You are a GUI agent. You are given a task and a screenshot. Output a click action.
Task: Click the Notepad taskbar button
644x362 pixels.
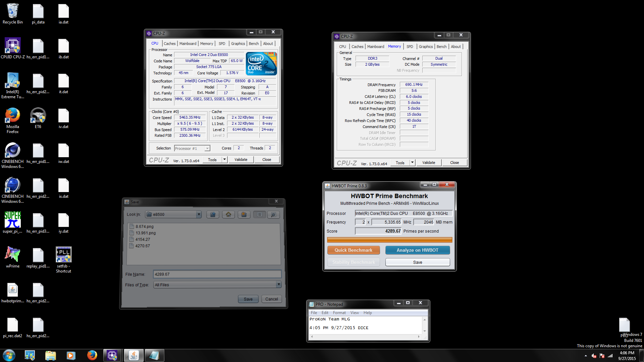pyautogui.click(x=154, y=355)
